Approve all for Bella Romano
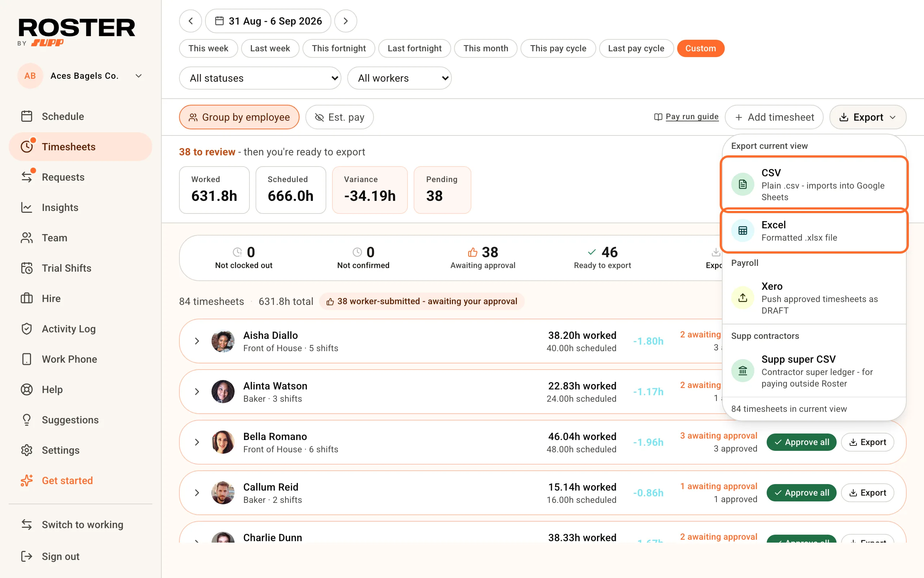This screenshot has width=924, height=578. click(x=801, y=442)
